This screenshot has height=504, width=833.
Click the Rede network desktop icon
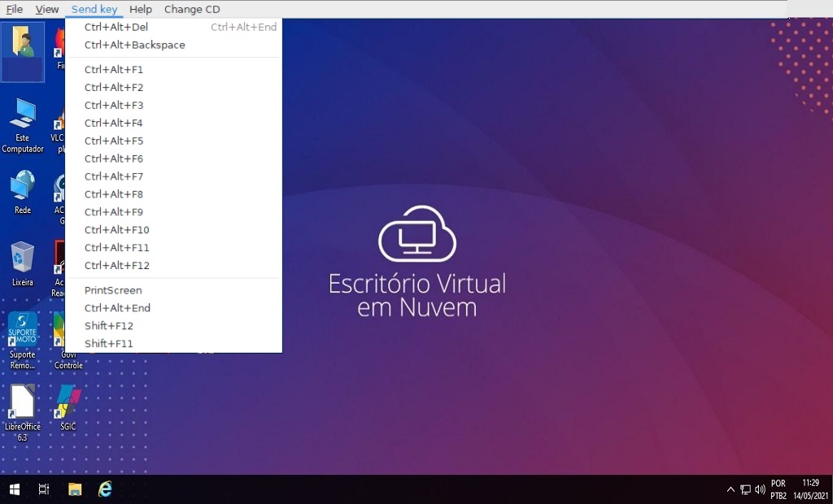23,187
